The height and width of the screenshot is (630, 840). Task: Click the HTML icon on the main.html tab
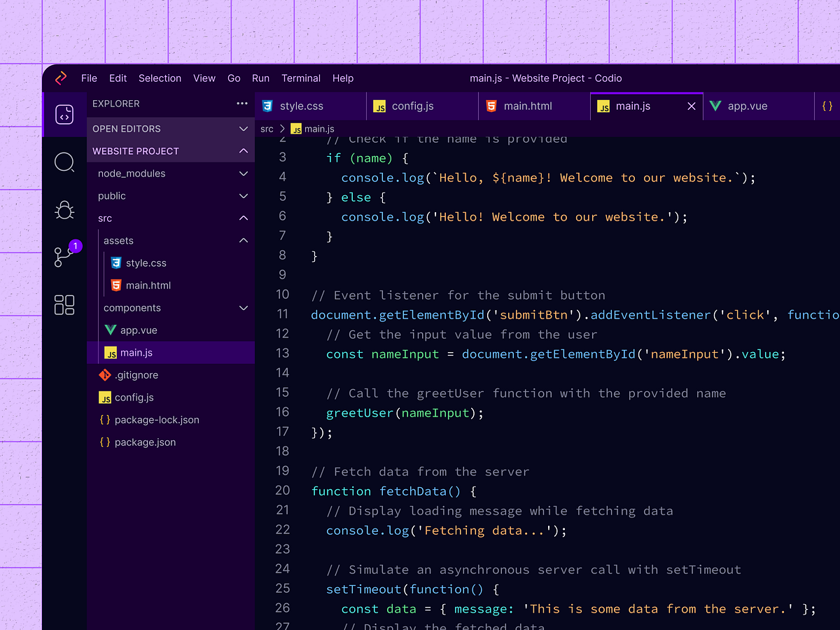490,106
